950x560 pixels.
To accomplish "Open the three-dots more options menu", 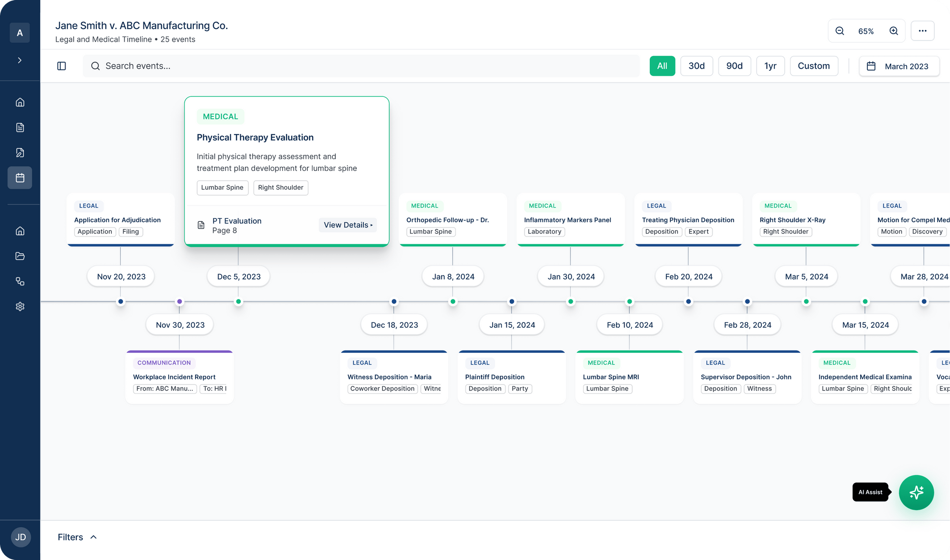I will (x=922, y=31).
